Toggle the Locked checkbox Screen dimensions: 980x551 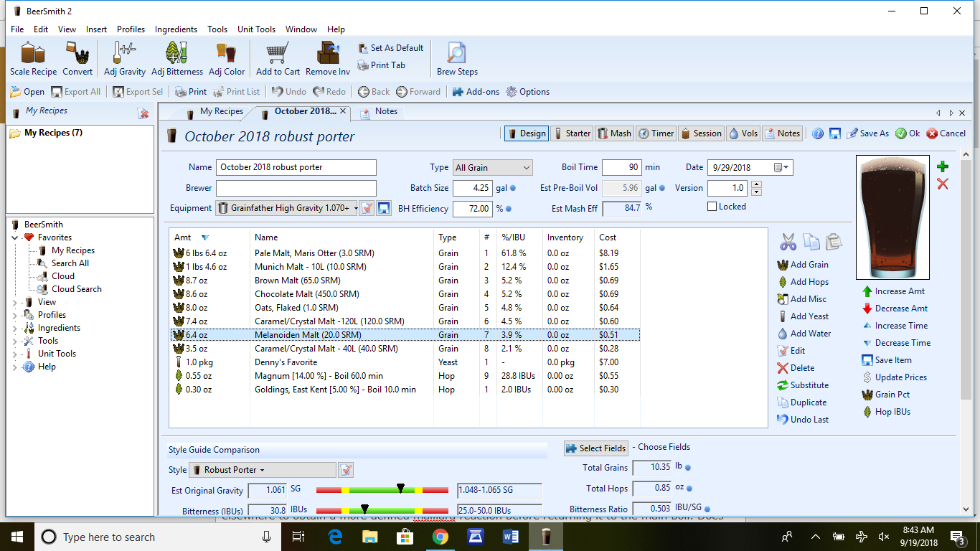712,207
